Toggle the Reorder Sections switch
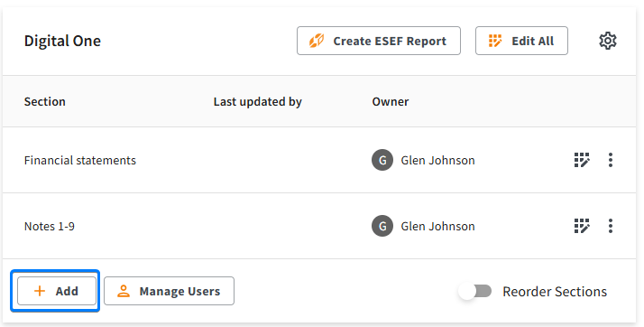 (x=475, y=291)
